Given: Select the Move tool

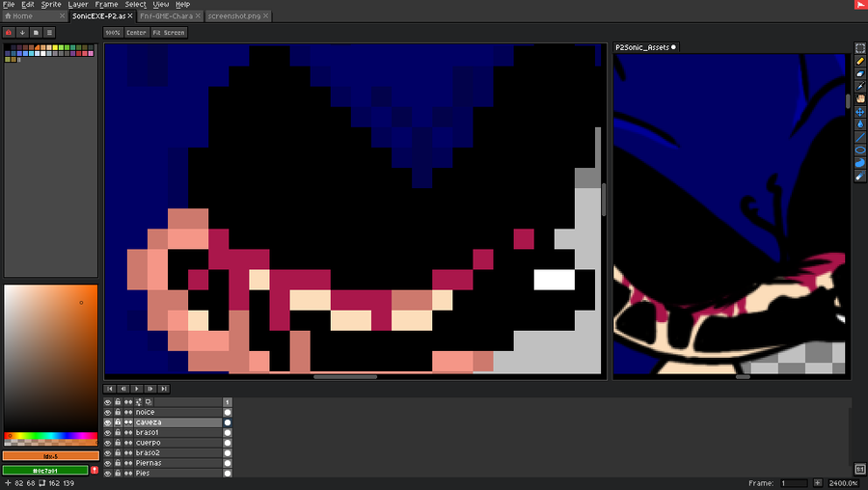Looking at the screenshot, I should point(859,112).
